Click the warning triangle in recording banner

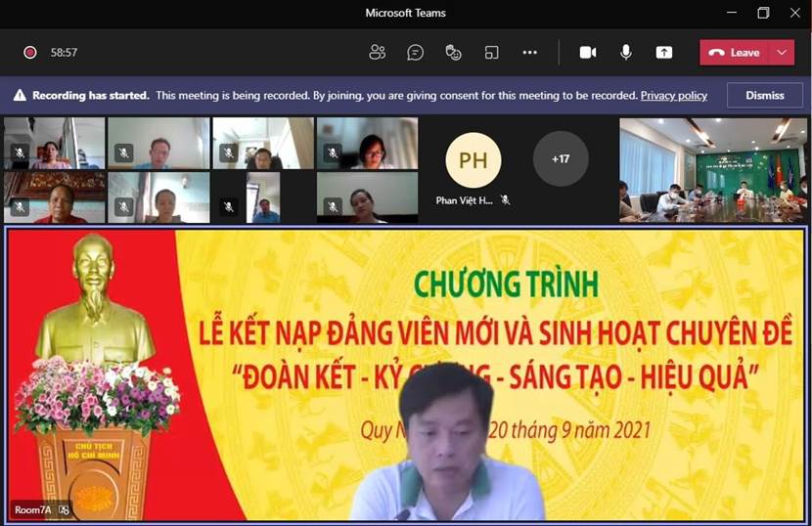[20, 95]
